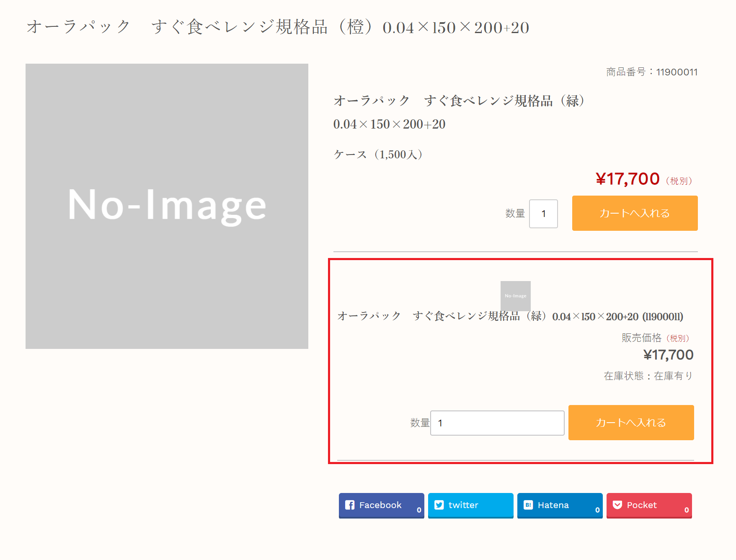
Task: Click the product number text 商品番号：11900011
Action: [652, 72]
